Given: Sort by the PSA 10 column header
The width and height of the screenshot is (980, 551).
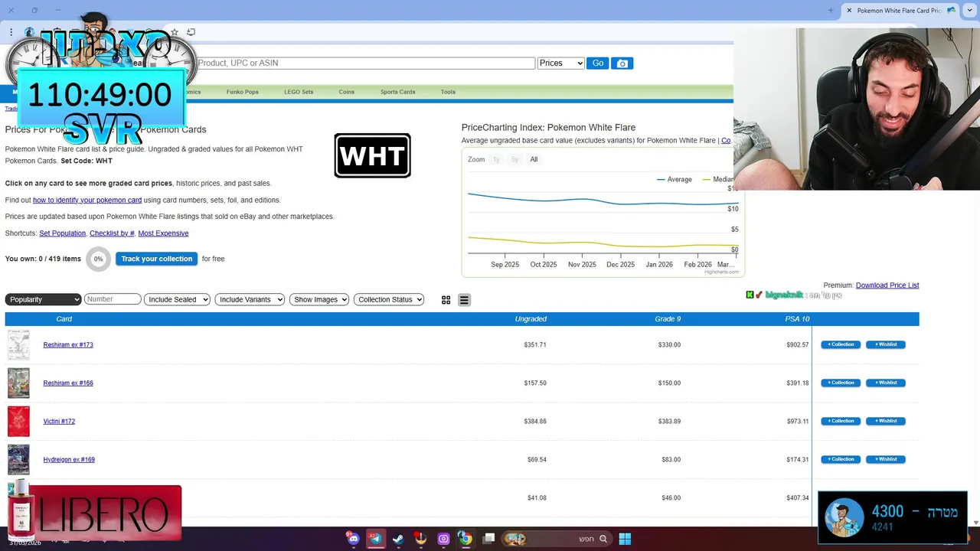Looking at the screenshot, I should click(x=796, y=319).
